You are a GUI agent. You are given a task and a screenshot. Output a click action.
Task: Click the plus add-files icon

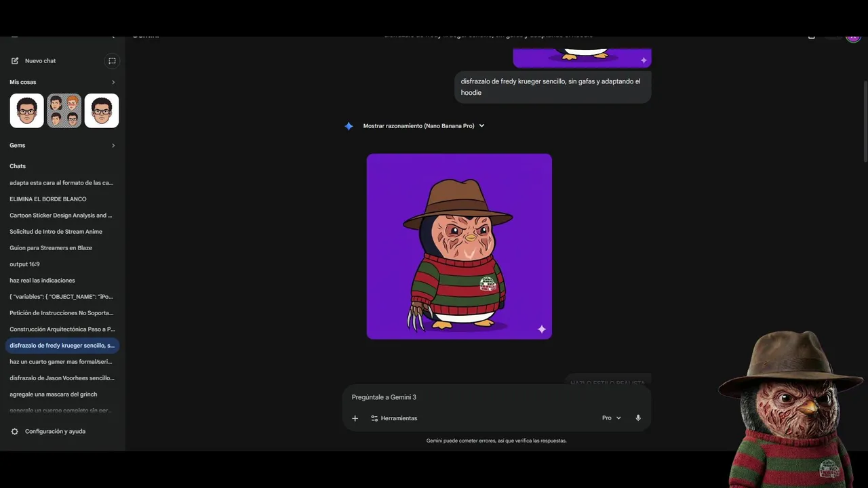[355, 418]
